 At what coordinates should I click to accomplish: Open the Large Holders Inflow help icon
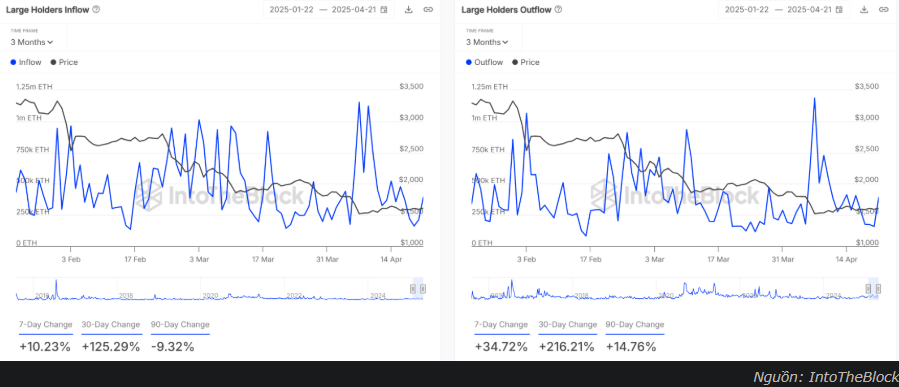[x=96, y=10]
